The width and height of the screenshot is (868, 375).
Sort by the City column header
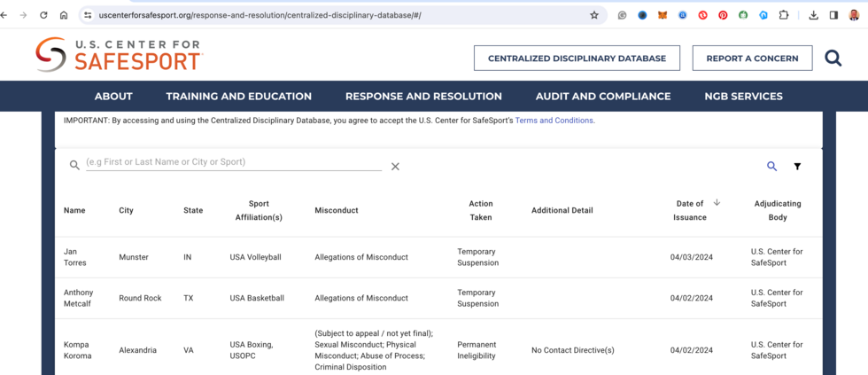(126, 210)
